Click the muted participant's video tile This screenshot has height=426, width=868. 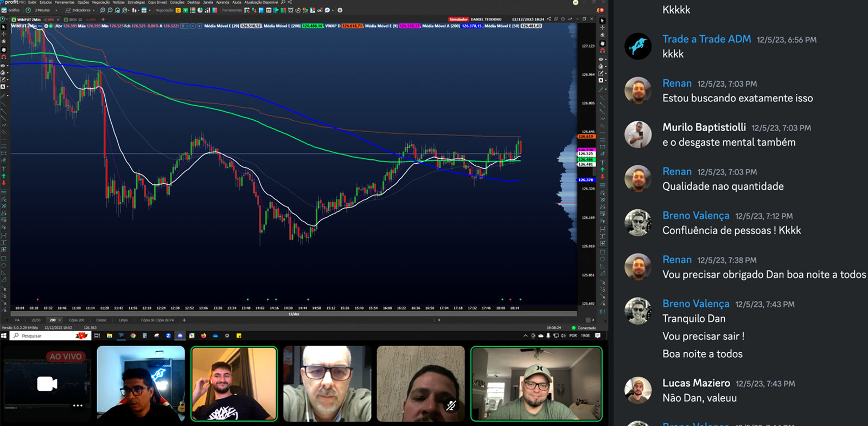(420, 384)
